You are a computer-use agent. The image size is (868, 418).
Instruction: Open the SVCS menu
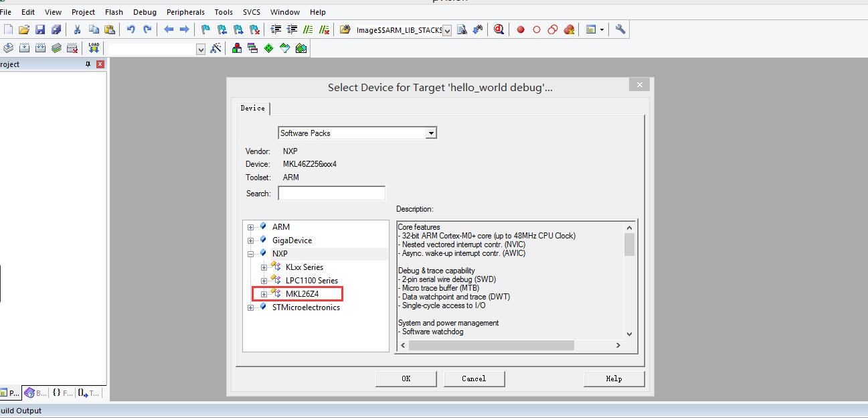pyautogui.click(x=252, y=12)
